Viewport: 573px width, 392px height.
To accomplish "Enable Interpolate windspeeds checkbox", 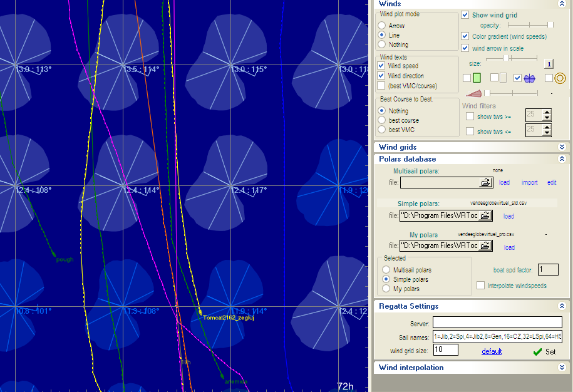I will pyautogui.click(x=480, y=286).
